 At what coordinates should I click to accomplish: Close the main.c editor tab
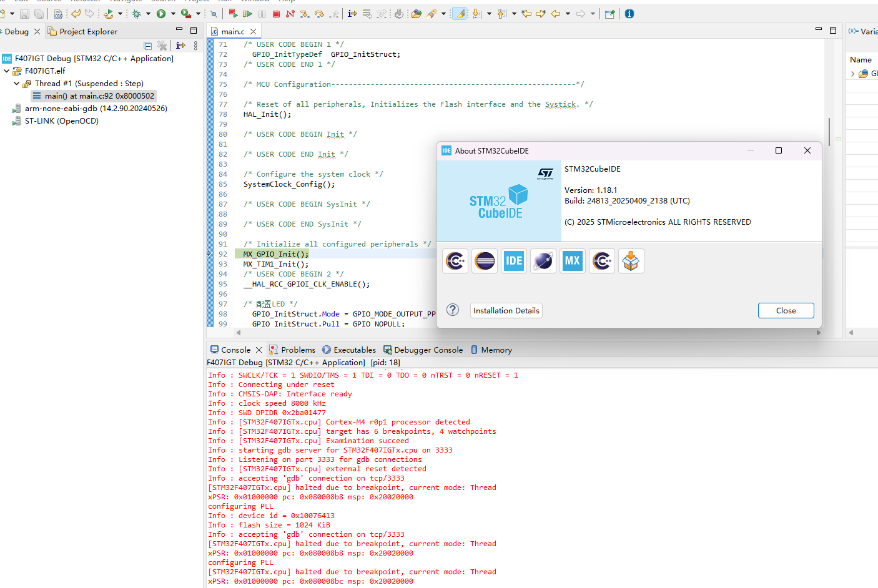(253, 31)
